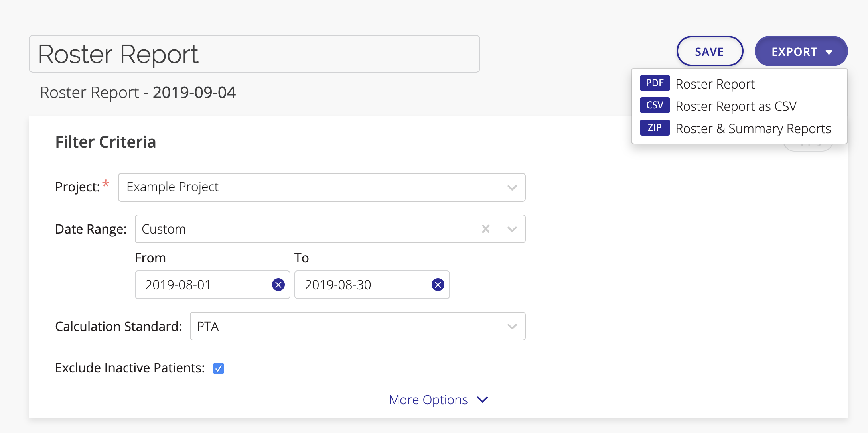
Task: Click the Roster Report - 2019-09-04 subtitle
Action: (138, 93)
